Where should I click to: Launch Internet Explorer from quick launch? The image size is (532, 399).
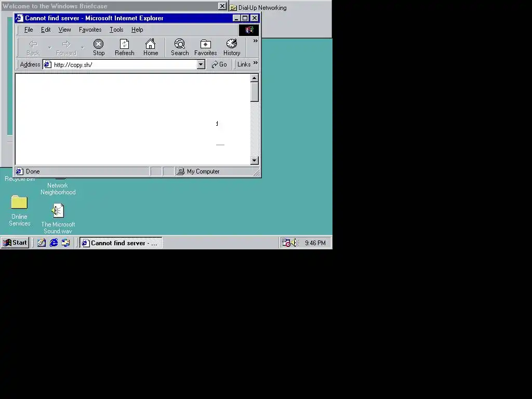(x=54, y=243)
